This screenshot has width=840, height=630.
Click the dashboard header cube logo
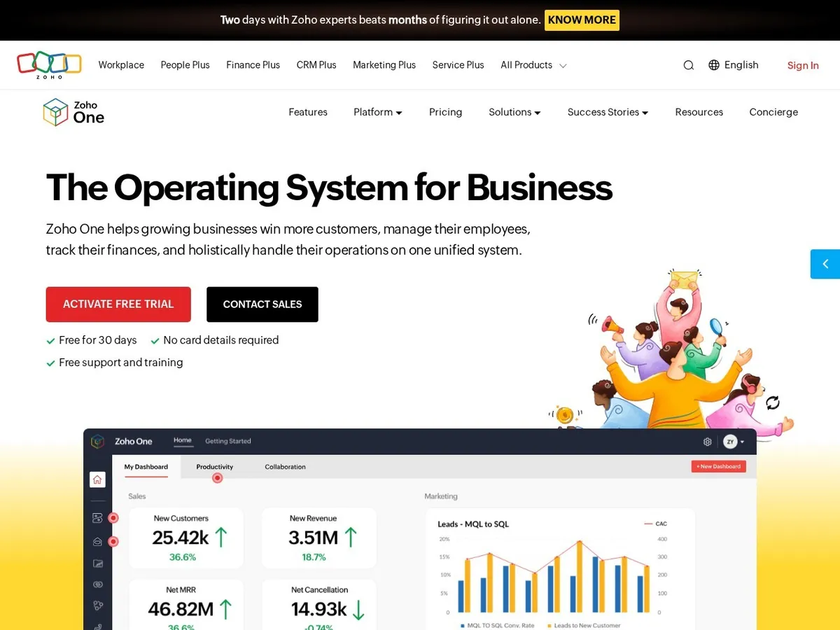98,441
